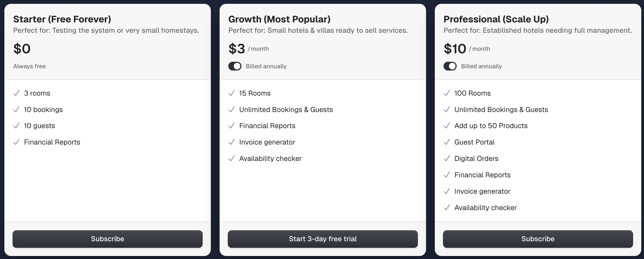644x259 pixels.
Task: Click Professional (Scale Up) plan heading
Action: 496,19
